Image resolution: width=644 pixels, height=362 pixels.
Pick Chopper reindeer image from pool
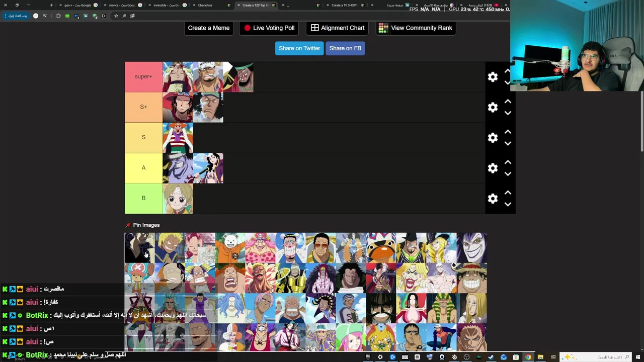(139, 278)
